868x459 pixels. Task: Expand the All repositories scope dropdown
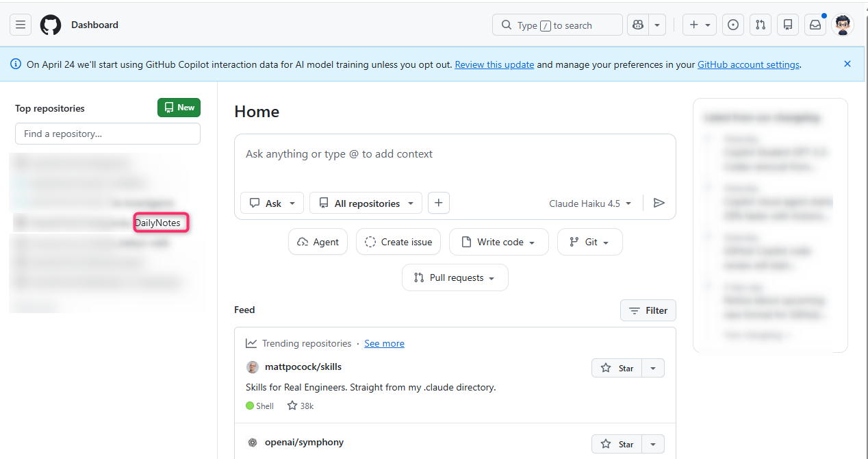[x=366, y=203]
